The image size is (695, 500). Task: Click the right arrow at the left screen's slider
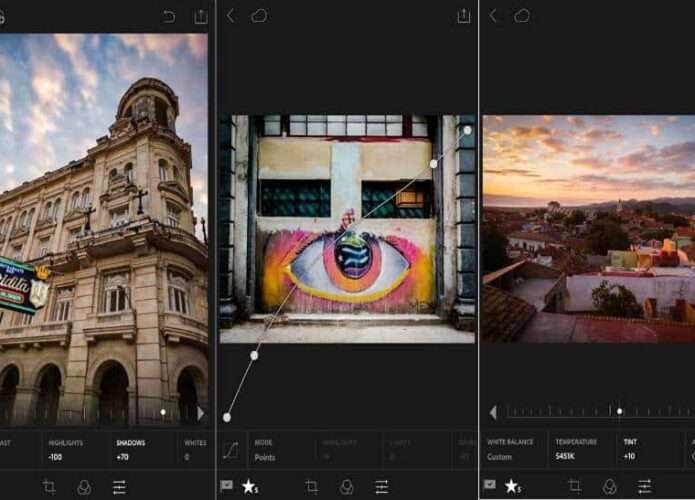[201, 413]
